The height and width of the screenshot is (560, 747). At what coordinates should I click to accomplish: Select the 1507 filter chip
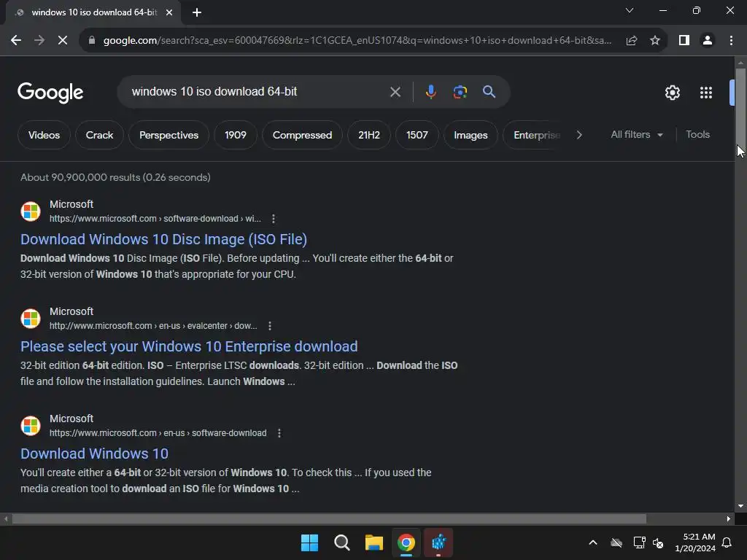(417, 135)
